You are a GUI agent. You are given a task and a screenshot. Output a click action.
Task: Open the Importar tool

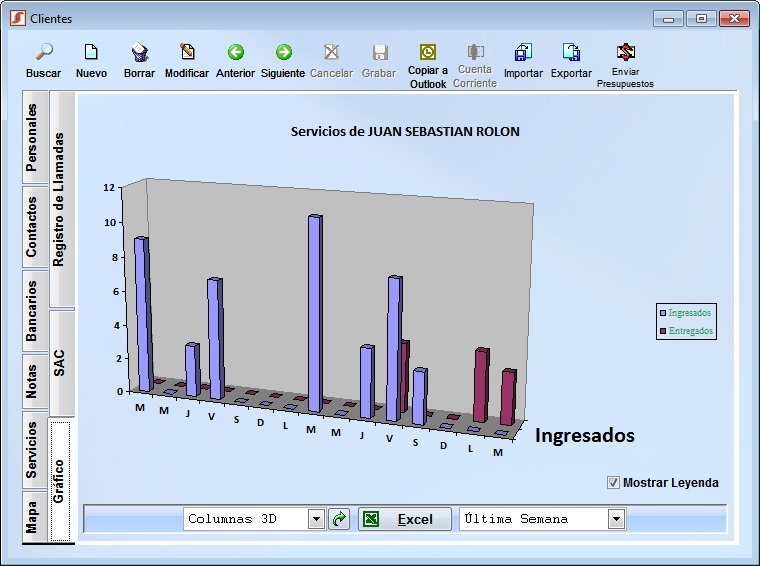click(x=523, y=53)
